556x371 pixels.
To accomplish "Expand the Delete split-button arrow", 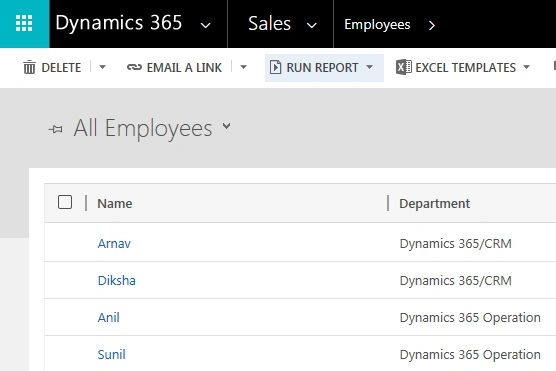I will [x=102, y=67].
